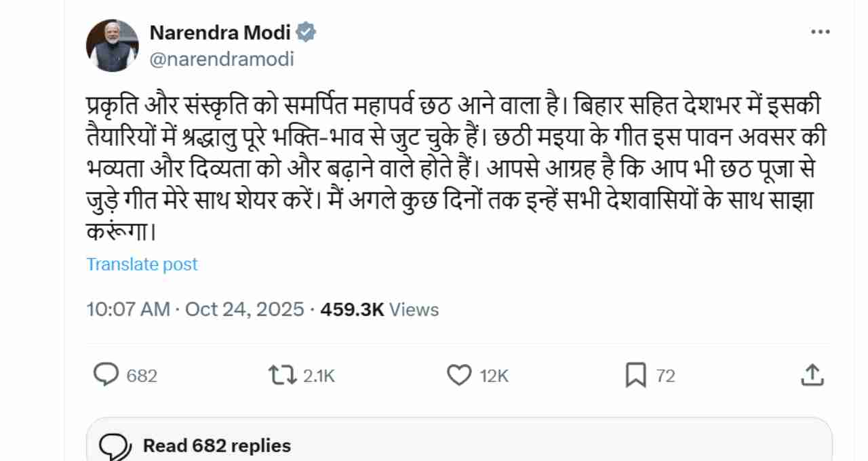Bookmark this post with the bookmark icon
The width and height of the screenshot is (868, 461).
pyautogui.click(x=635, y=375)
